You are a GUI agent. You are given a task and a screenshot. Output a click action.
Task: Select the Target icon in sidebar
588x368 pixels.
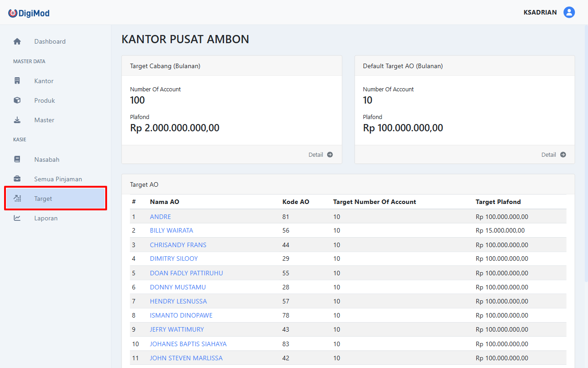[x=17, y=198]
